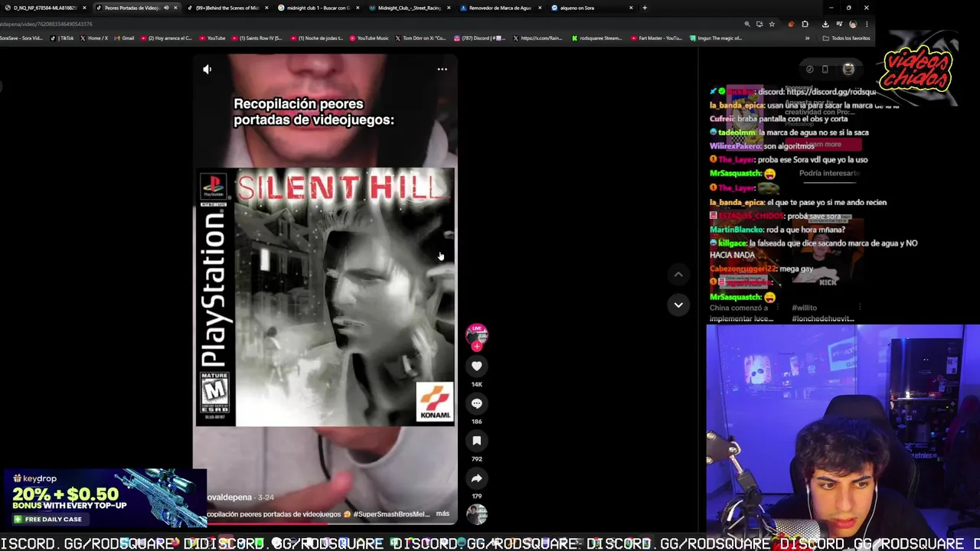
Task: Click the get app phone icon
Action: (825, 69)
